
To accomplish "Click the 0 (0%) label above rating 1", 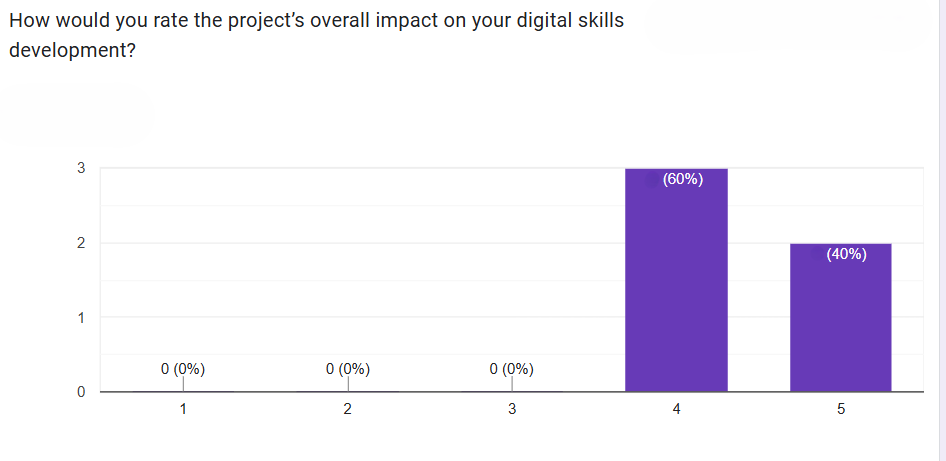I will (x=183, y=369).
